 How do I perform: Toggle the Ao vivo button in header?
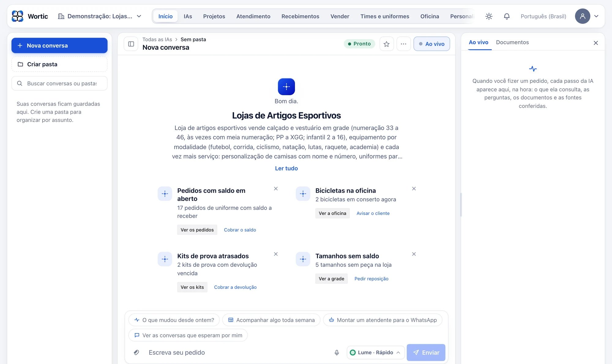click(431, 44)
